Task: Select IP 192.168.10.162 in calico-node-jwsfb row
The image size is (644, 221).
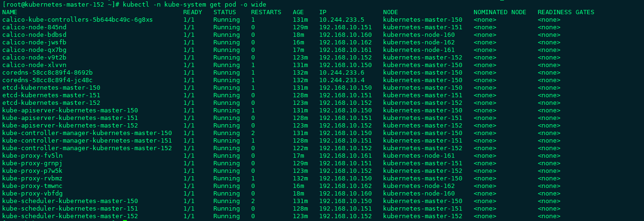Action: 346,42
